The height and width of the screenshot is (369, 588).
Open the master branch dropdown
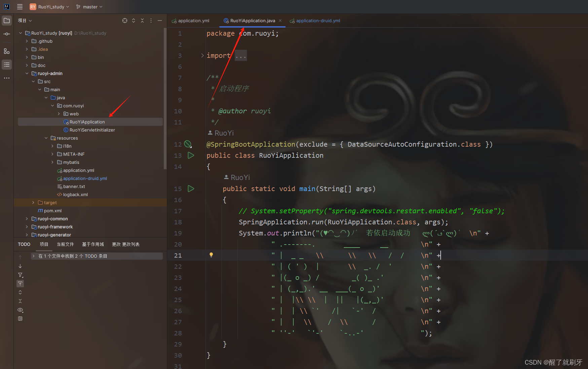(x=89, y=7)
